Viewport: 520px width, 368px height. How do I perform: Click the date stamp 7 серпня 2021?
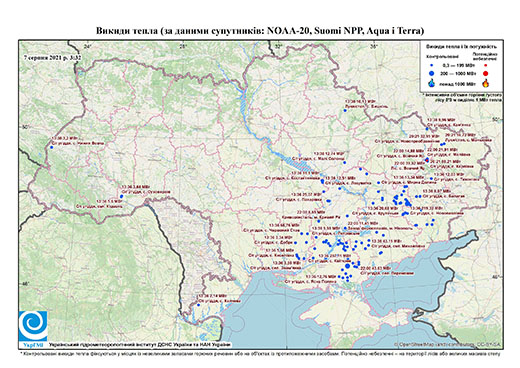coord(53,57)
